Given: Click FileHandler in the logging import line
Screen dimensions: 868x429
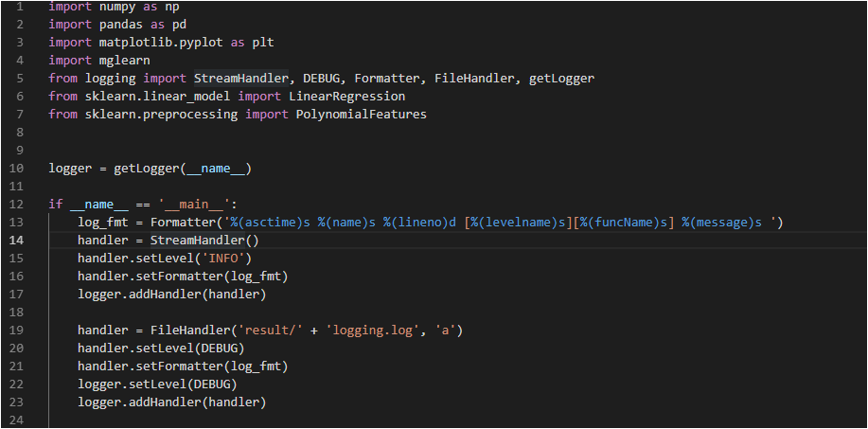Looking at the screenshot, I should click(x=470, y=78).
